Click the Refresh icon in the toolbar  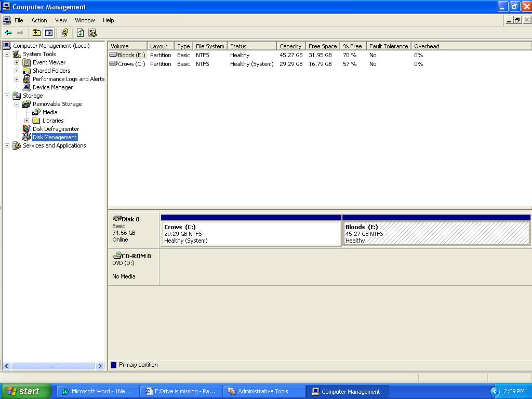(x=80, y=33)
